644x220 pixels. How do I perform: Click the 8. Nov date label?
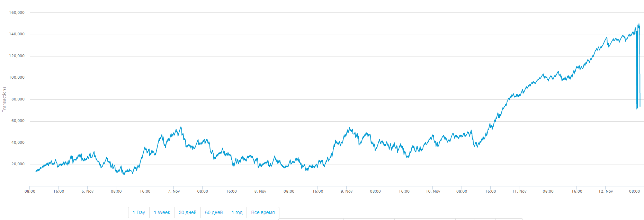[260, 191]
